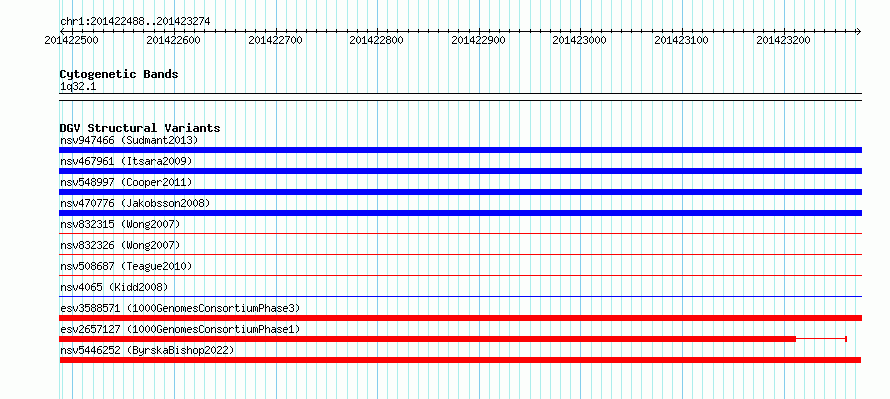The width and height of the screenshot is (890, 399).
Task: Click nsv4065 (Kidd2008) label
Action: tap(114, 287)
